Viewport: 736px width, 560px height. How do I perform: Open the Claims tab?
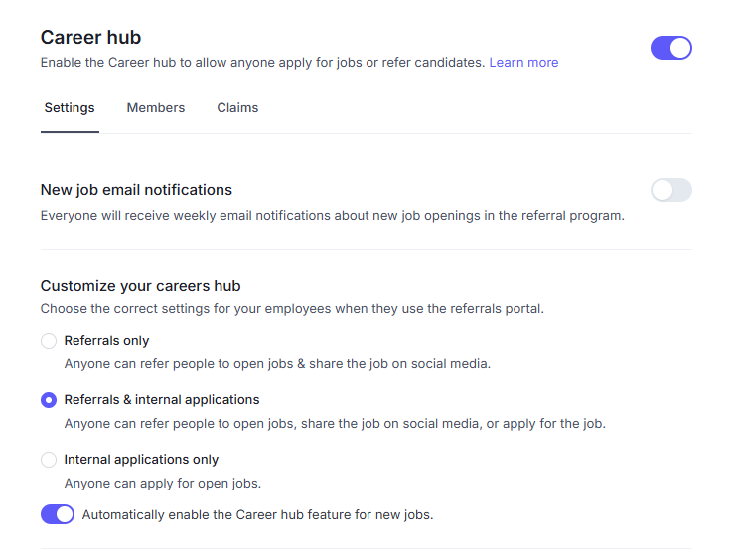(x=237, y=108)
